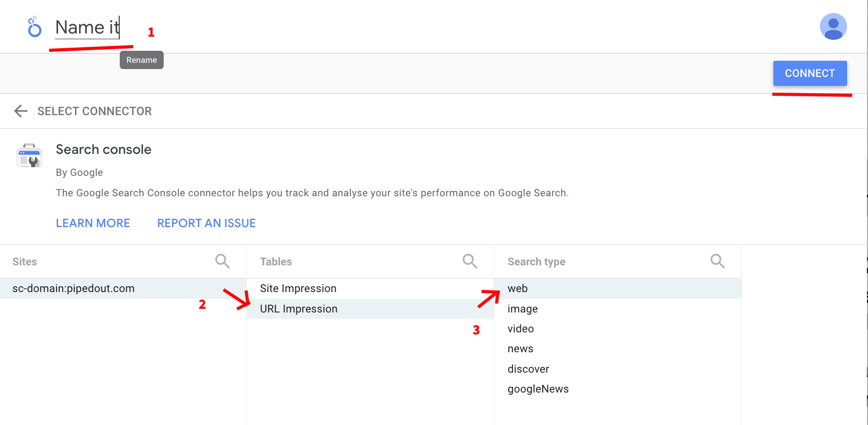Click the Sites column header
This screenshot has height=425, width=868.
[25, 262]
